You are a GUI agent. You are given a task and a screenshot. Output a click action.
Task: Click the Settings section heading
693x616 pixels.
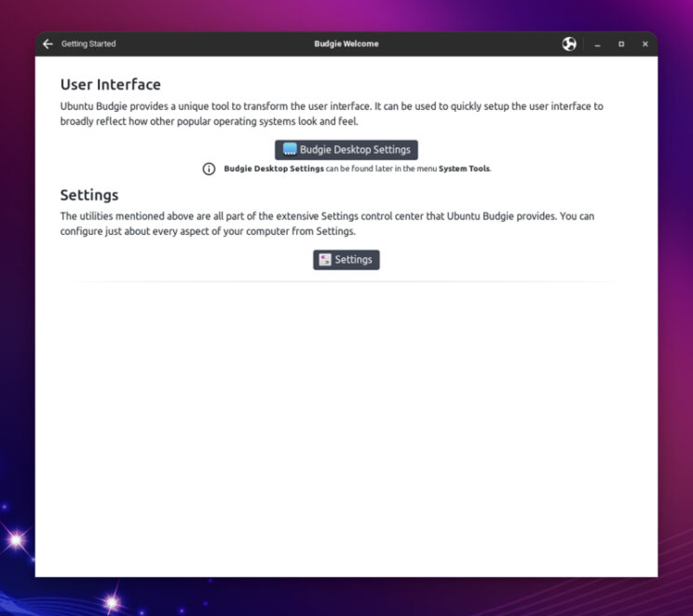coord(89,195)
